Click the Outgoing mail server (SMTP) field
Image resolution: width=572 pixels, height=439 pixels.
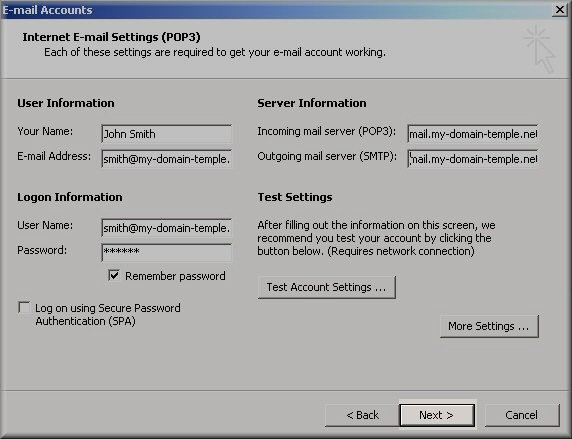472,159
